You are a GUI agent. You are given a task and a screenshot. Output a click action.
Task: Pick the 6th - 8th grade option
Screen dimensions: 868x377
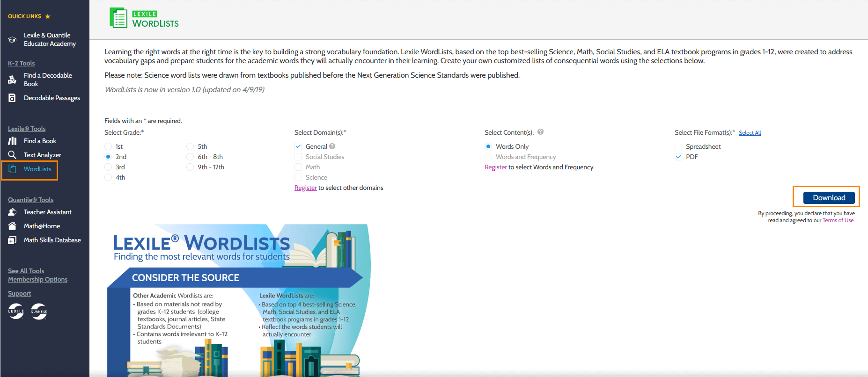(x=190, y=157)
